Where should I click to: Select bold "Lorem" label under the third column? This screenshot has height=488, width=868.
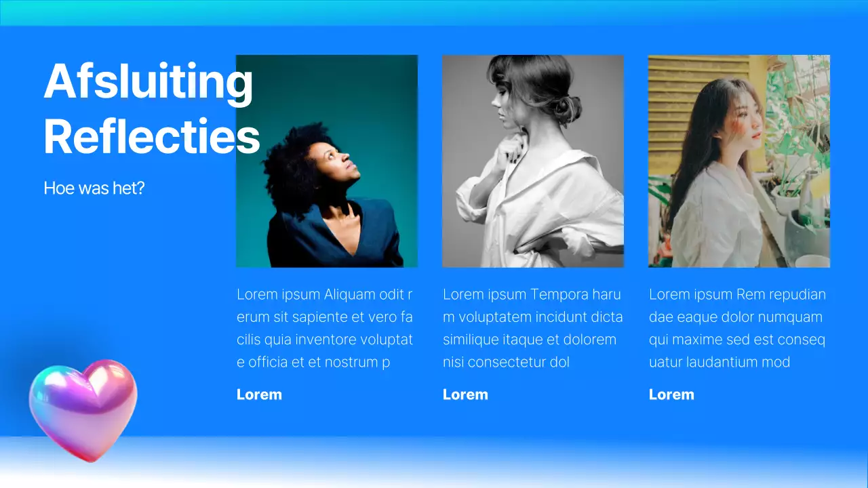pos(671,394)
